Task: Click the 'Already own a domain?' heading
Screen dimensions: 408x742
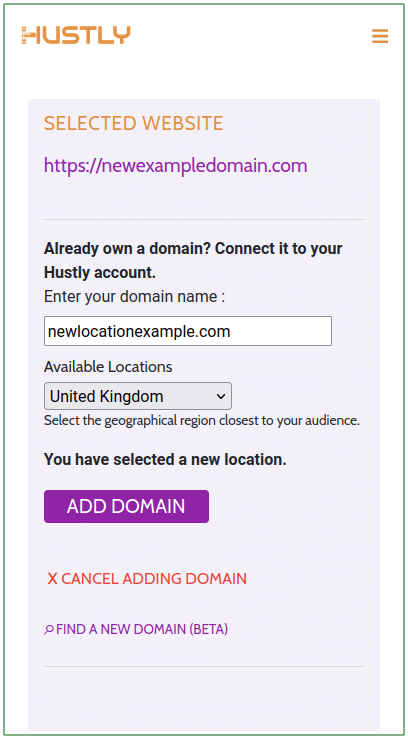Action: [x=193, y=260]
